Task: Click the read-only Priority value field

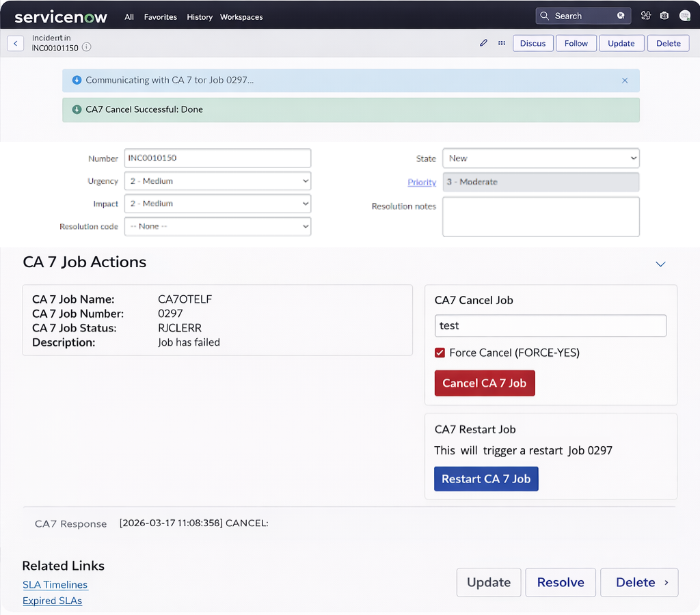Action: tap(541, 182)
